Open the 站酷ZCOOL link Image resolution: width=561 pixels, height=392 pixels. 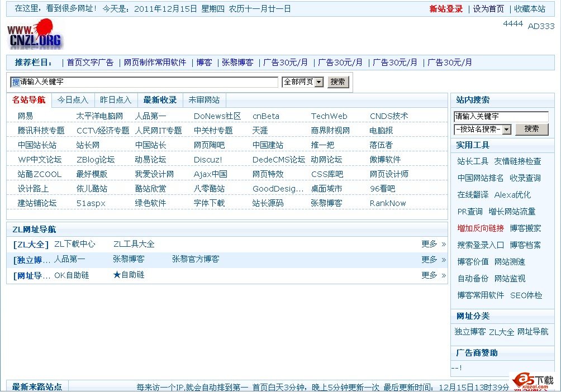click(x=39, y=174)
